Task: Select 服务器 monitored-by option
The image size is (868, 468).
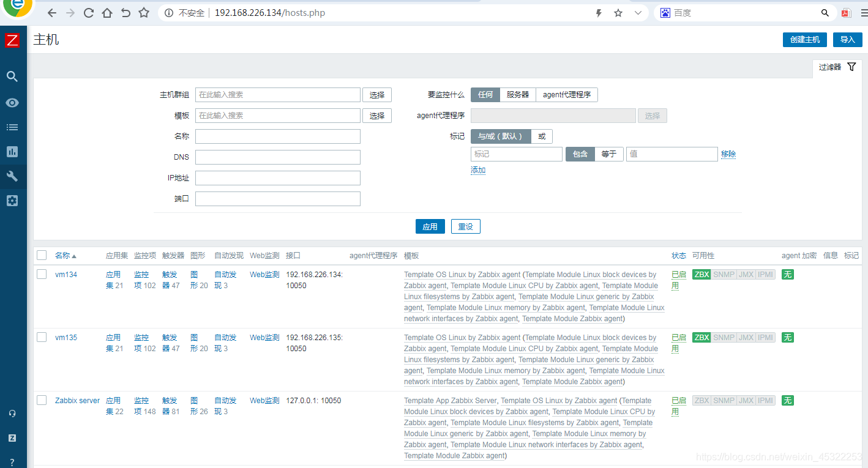Action: tap(518, 95)
